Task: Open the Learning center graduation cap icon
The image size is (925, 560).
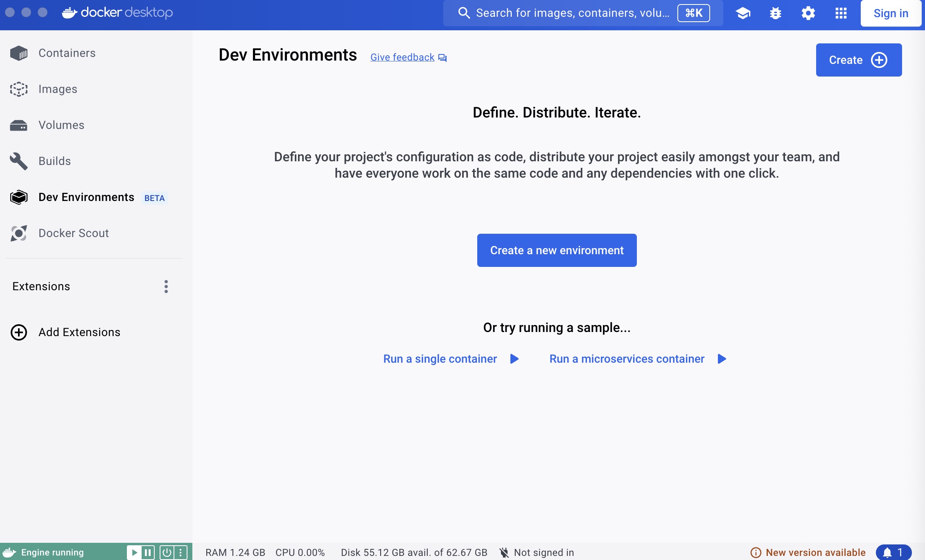Action: 743,13
